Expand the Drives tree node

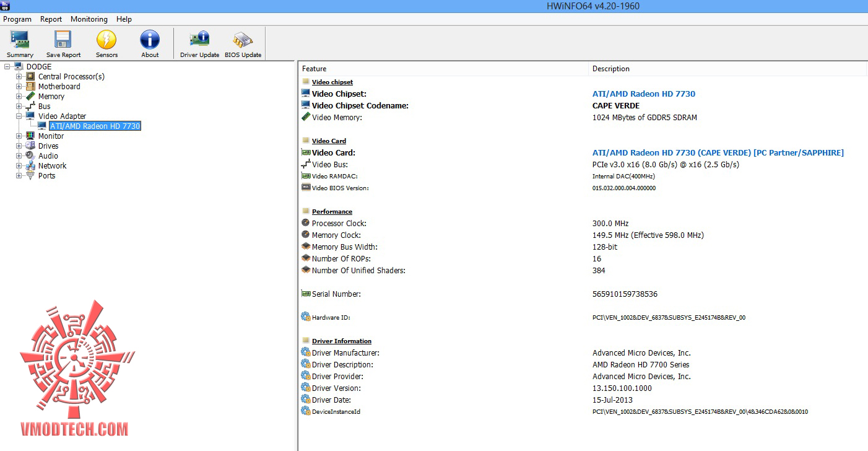coord(19,146)
